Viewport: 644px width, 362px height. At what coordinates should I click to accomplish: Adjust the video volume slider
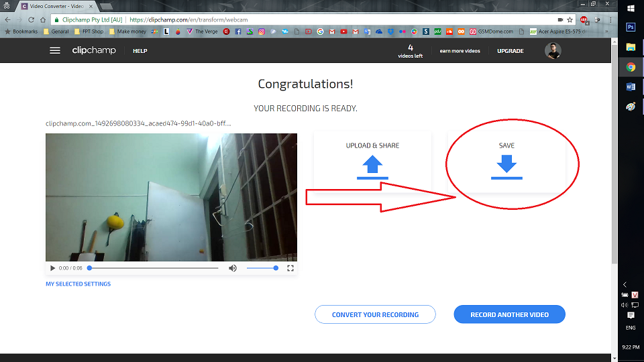pos(262,268)
